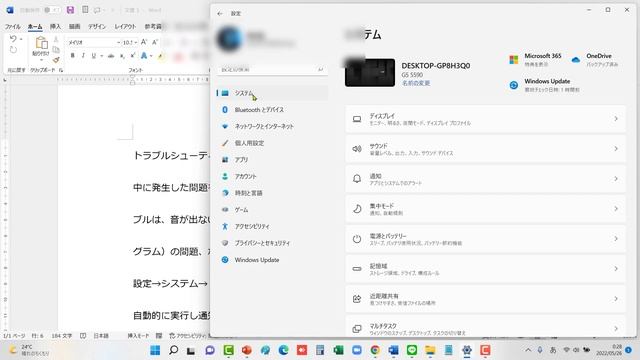Expand the Paste options dropdown arrow

pyautogui.click(x=41, y=60)
